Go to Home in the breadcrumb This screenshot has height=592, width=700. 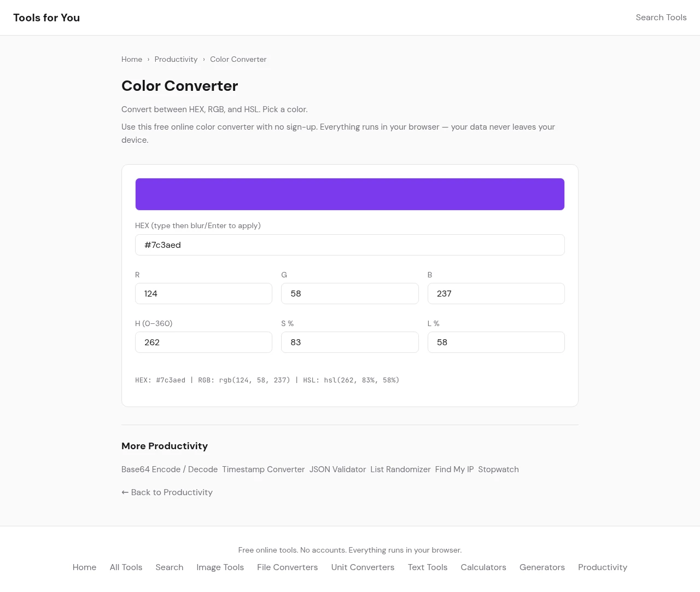point(132,59)
